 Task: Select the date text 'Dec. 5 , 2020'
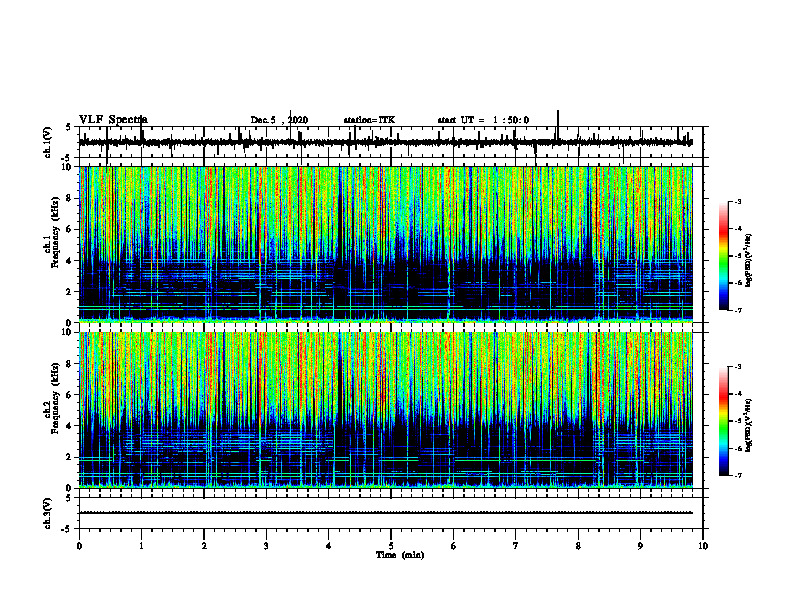point(279,120)
